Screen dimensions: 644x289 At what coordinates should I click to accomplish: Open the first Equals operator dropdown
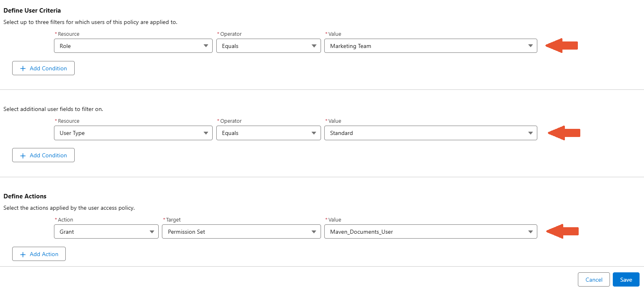pos(269,46)
